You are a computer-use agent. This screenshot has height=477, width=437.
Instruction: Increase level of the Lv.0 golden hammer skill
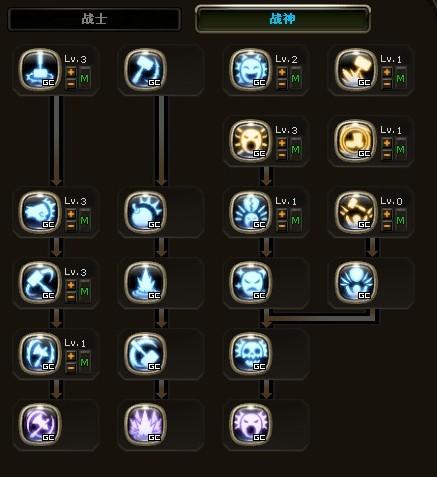(387, 214)
